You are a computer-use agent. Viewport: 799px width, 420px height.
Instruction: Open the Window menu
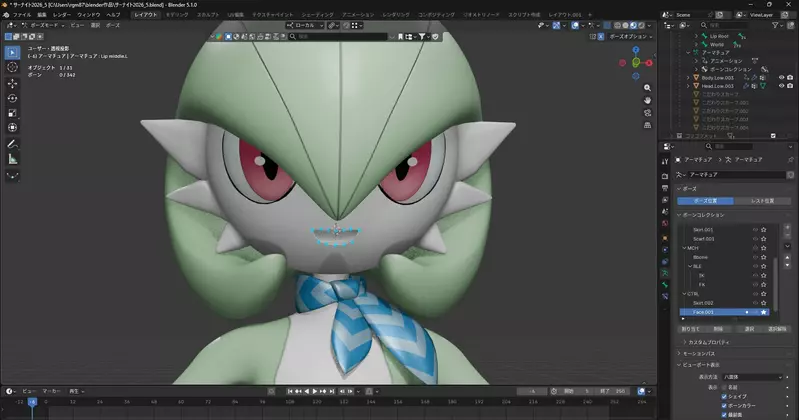89,15
